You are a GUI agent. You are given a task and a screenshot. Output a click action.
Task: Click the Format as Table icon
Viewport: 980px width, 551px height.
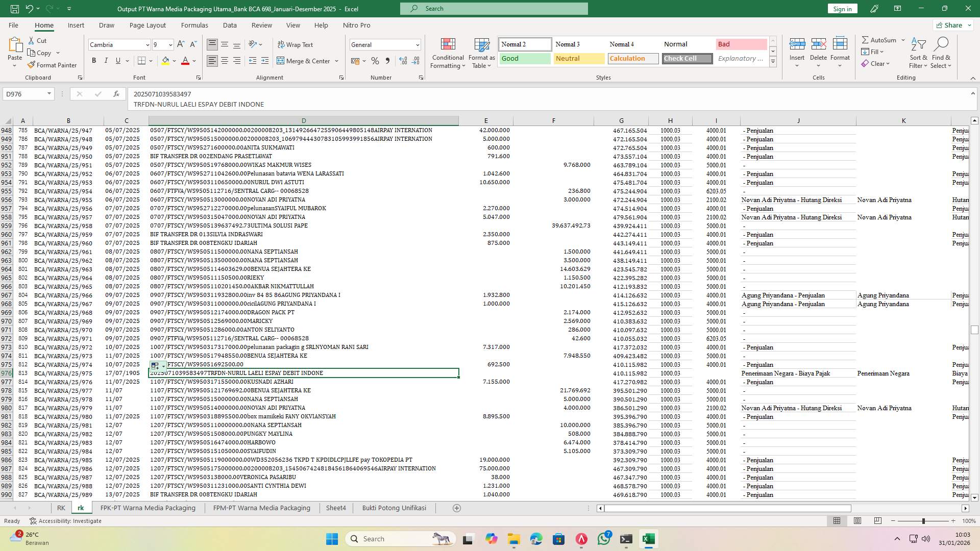pos(480,53)
